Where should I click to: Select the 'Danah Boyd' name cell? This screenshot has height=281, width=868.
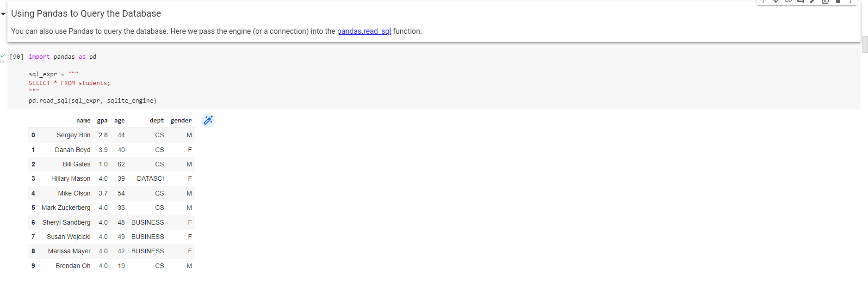pyautogui.click(x=73, y=150)
